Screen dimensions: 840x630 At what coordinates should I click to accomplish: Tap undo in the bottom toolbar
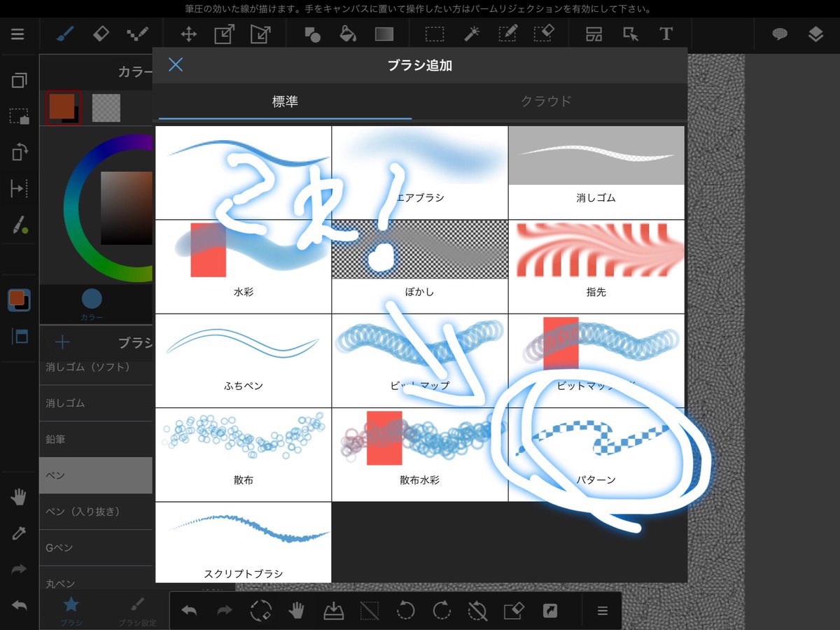pyautogui.click(x=189, y=610)
